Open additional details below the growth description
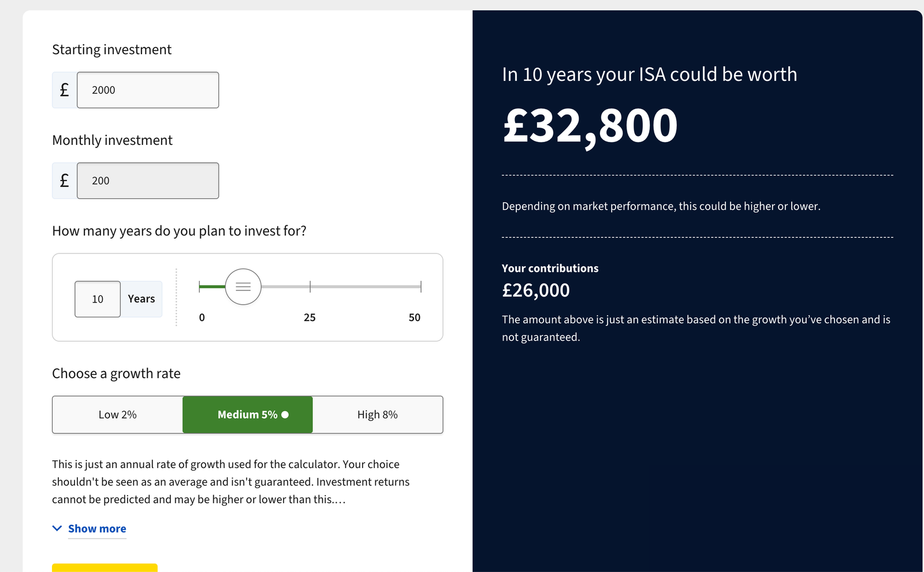Image resolution: width=924 pixels, height=572 pixels. point(96,528)
